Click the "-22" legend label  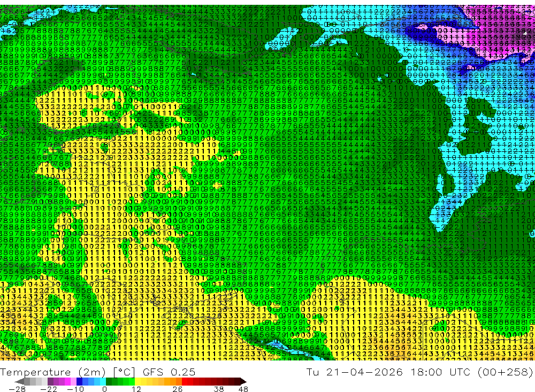49,389
